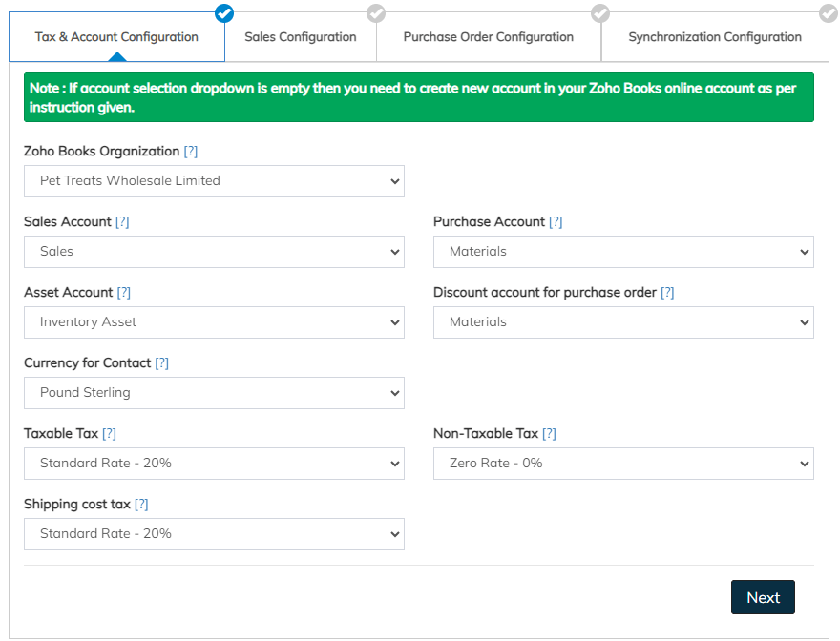Open the Zoho Books Organization dropdown

pyautogui.click(x=214, y=181)
